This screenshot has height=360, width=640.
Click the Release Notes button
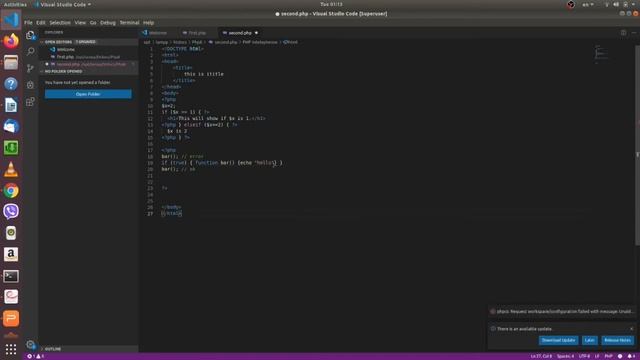618,340
